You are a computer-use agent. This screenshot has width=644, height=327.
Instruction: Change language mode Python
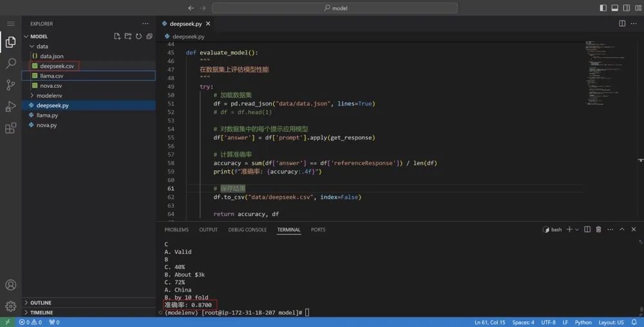pos(583,322)
